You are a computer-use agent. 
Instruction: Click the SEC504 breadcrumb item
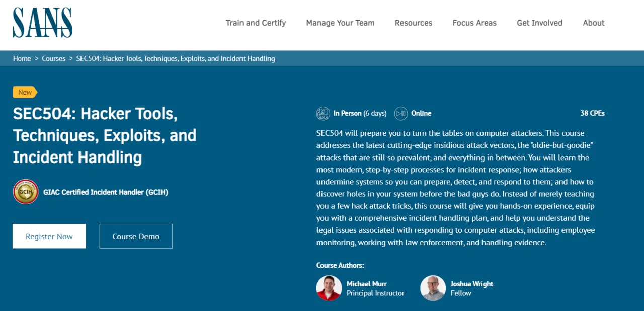(176, 58)
